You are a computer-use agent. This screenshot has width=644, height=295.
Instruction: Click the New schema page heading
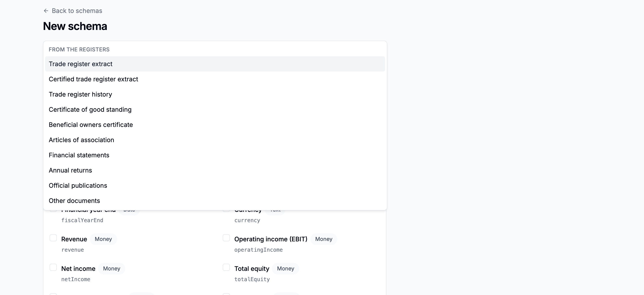(75, 26)
